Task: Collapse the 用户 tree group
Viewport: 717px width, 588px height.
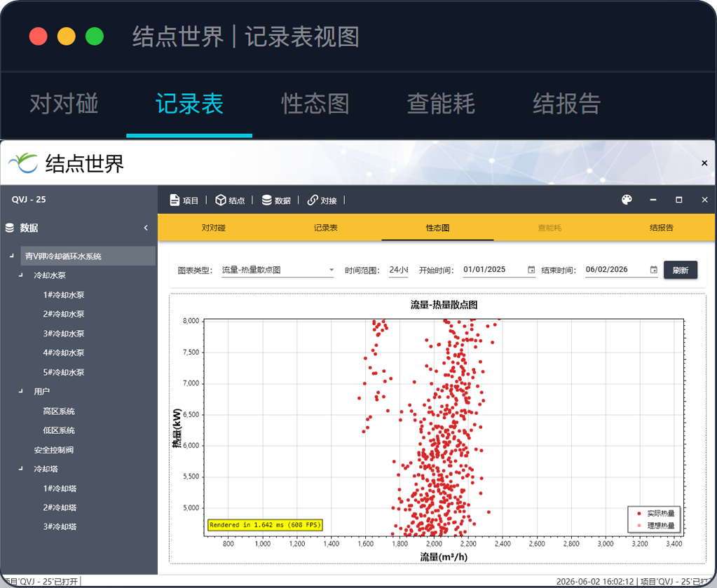Action: click(x=20, y=391)
